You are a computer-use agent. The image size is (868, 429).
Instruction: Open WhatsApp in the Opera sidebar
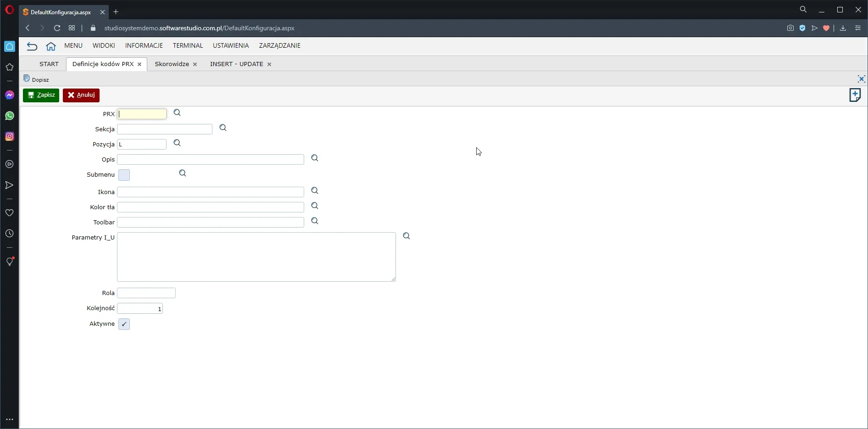coord(10,116)
